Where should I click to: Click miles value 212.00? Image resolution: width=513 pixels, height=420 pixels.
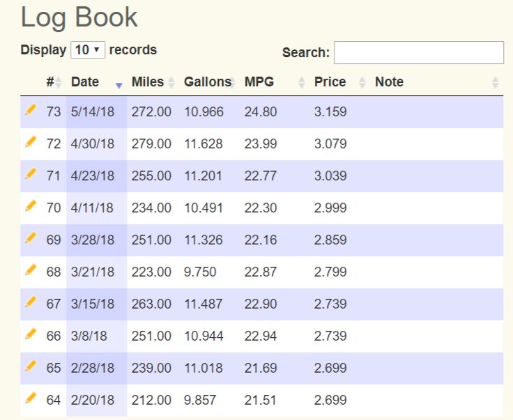pyautogui.click(x=151, y=400)
